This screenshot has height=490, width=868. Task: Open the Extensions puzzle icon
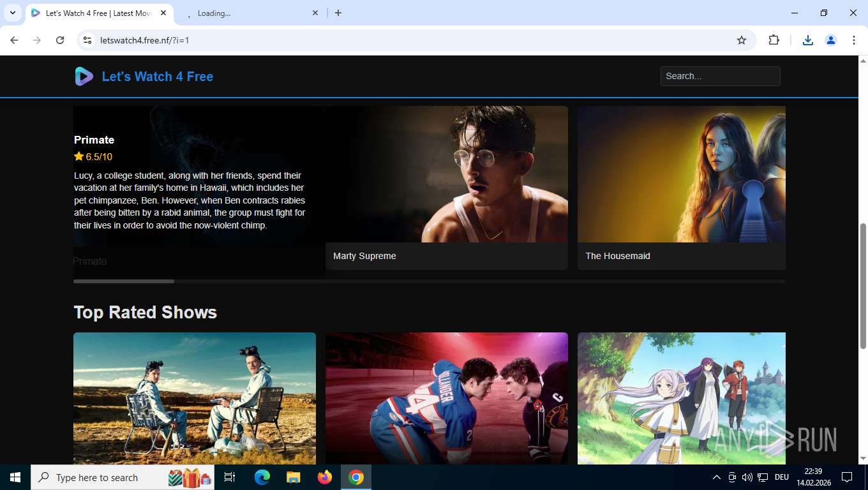774,40
